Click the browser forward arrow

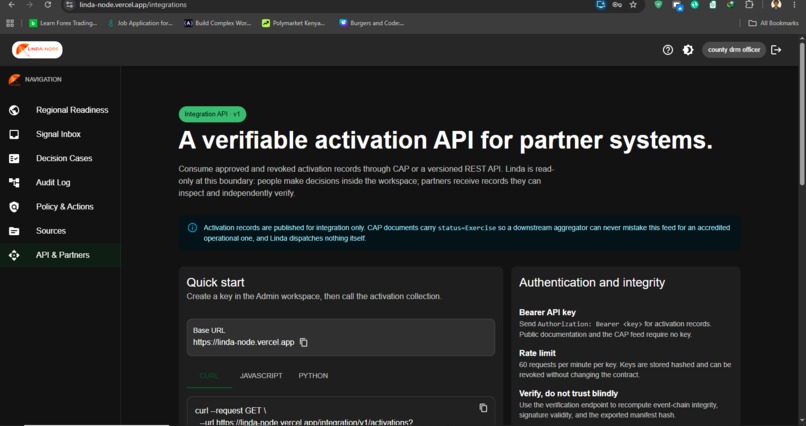(29, 5)
